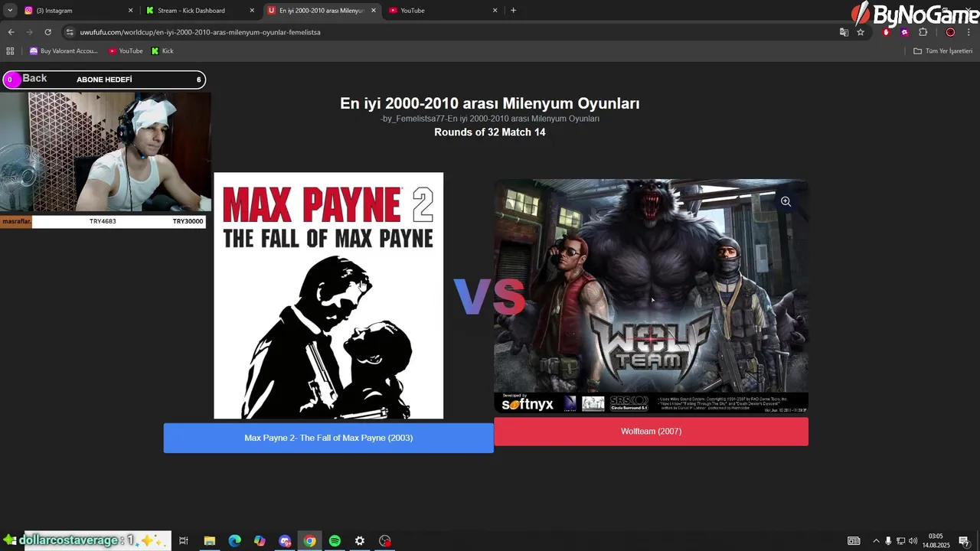Open News and interests widget
This screenshot has width=980, height=551.
[x=854, y=541]
